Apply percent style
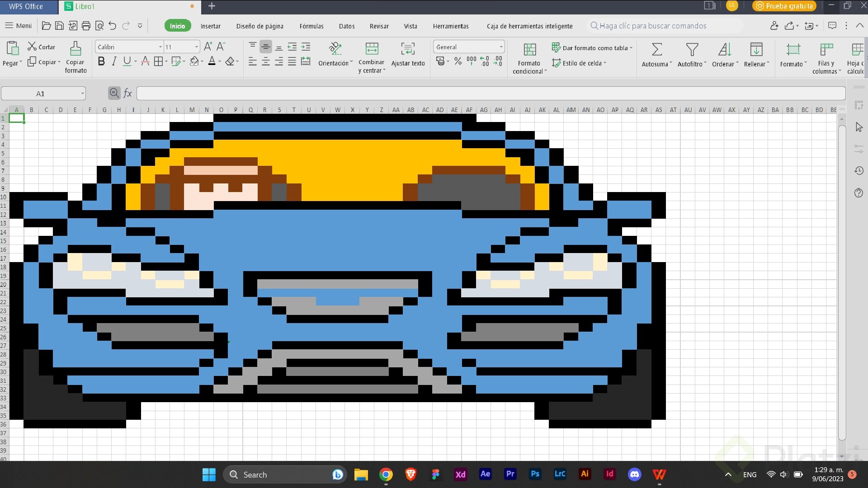 click(x=458, y=61)
